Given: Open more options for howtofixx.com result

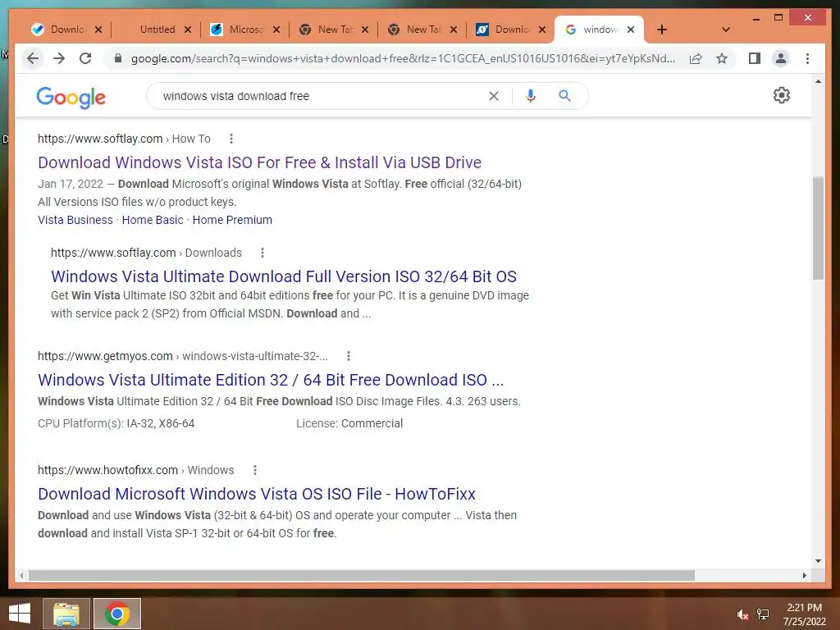Looking at the screenshot, I should 255,470.
